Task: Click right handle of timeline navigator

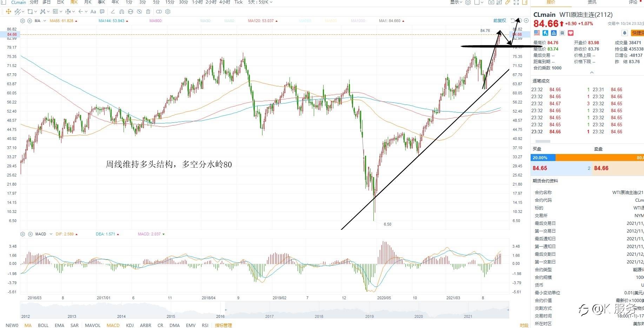Action: point(507,310)
